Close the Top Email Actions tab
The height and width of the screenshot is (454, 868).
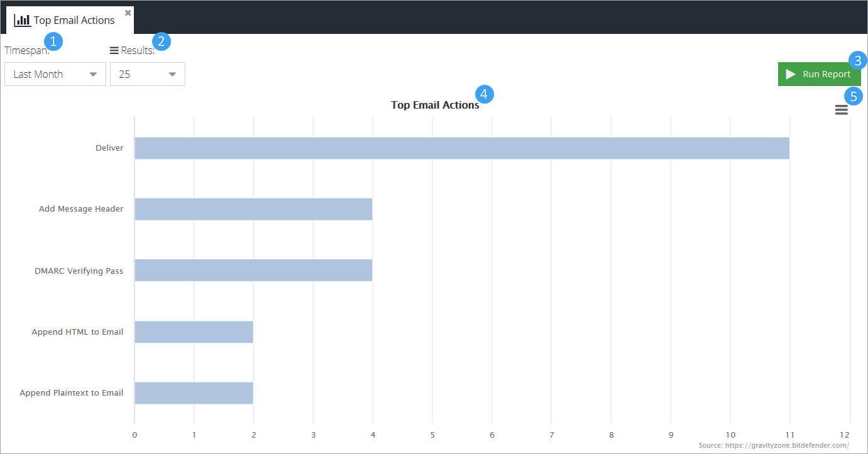[128, 13]
